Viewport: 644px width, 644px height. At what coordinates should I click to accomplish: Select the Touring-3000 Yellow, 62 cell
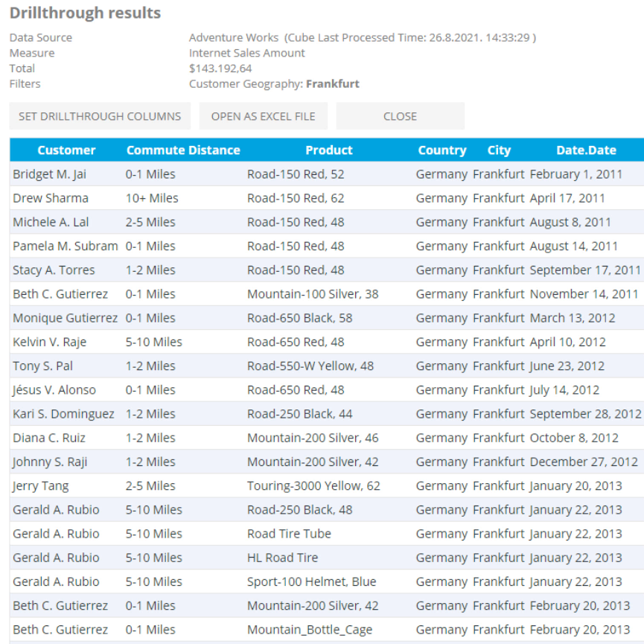[313, 485]
